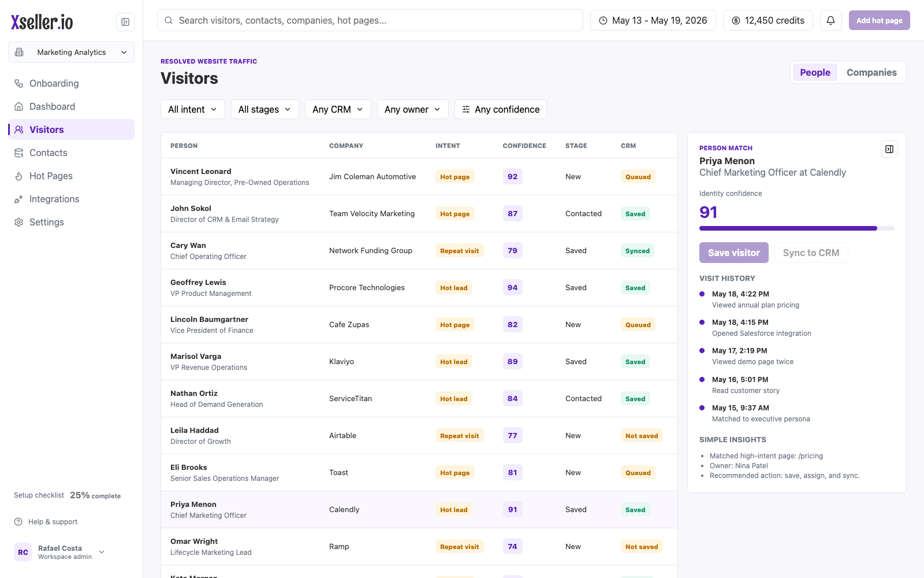Open the Marketing Analytics workspace selector
The width and height of the screenshot is (924, 578).
tap(71, 52)
